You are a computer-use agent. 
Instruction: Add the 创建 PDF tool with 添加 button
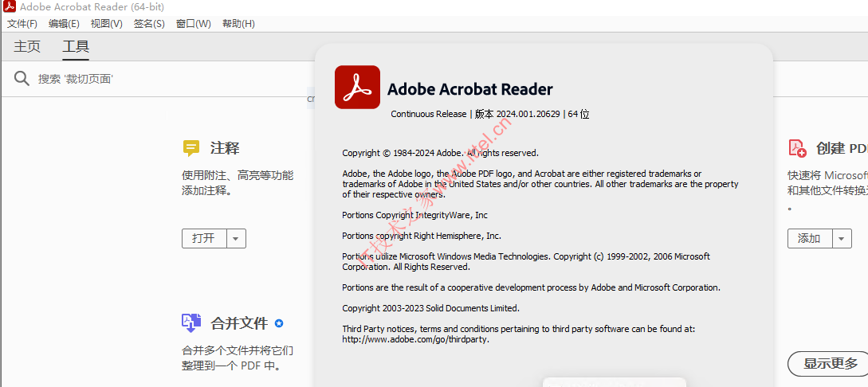[x=809, y=238]
